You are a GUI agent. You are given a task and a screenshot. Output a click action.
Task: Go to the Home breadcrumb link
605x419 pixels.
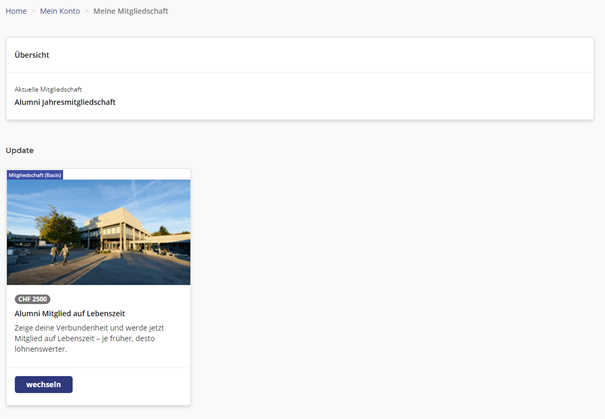[16, 11]
